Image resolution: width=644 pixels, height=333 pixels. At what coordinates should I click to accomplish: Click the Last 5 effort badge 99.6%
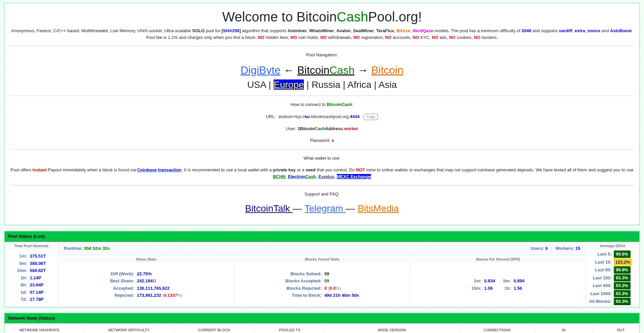point(622,254)
